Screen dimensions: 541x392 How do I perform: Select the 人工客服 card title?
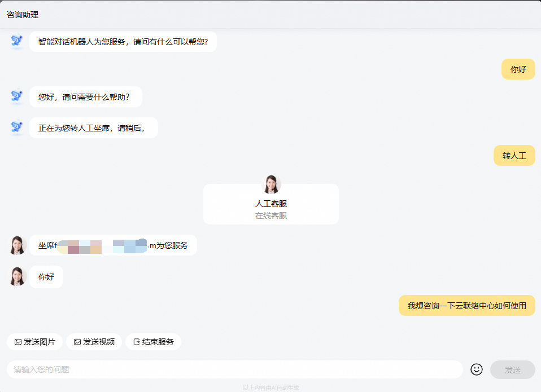[271, 204]
